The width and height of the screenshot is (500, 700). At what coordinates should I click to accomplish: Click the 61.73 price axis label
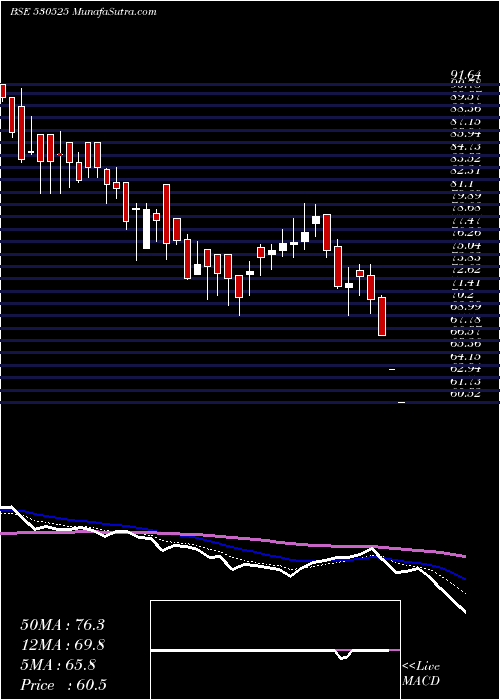(465, 382)
